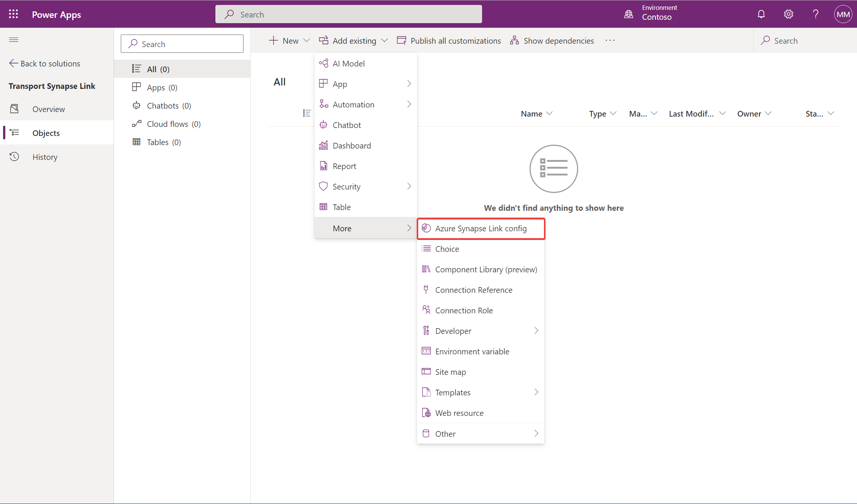Viewport: 857px width, 504px height.
Task: Click the Overview icon in left panel
Action: pos(16,109)
